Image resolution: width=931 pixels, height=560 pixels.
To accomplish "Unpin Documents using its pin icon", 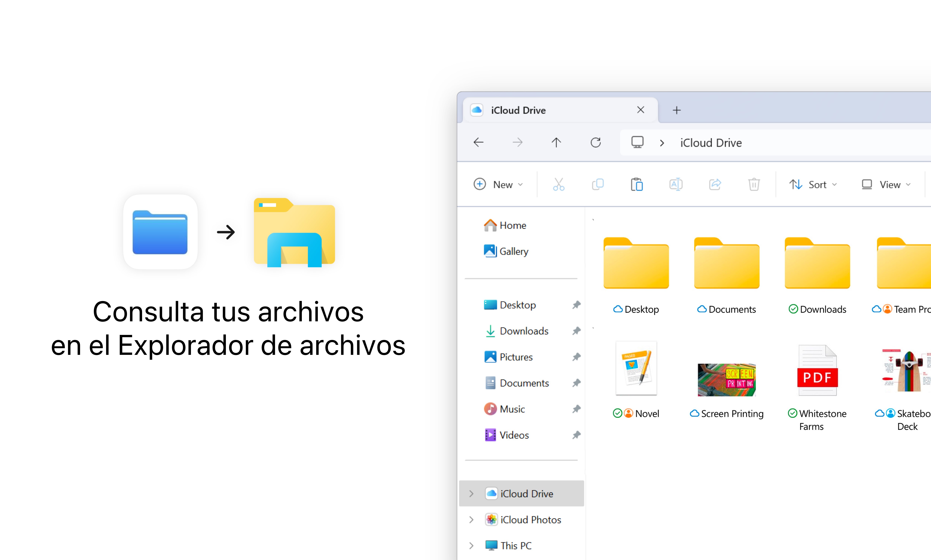I will point(576,383).
